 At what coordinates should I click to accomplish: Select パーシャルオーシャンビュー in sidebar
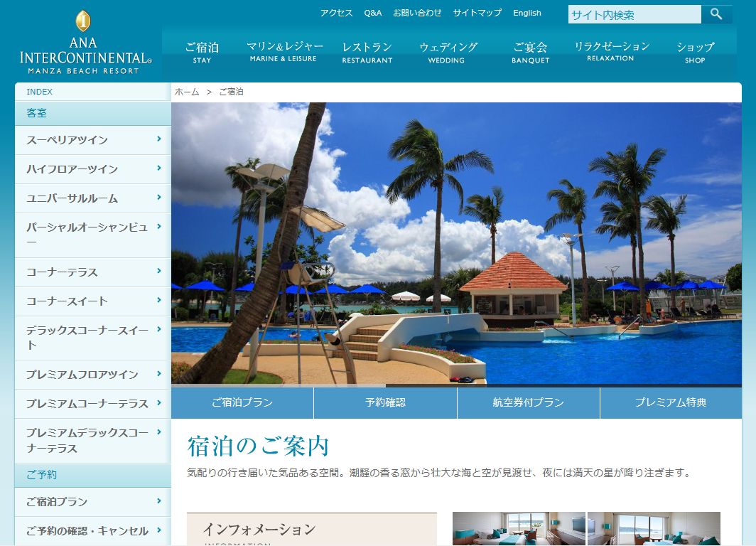pyautogui.click(x=93, y=235)
